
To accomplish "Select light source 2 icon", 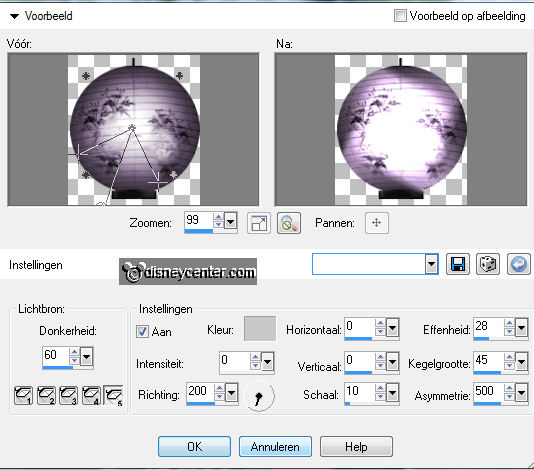I will pyautogui.click(x=46, y=395).
